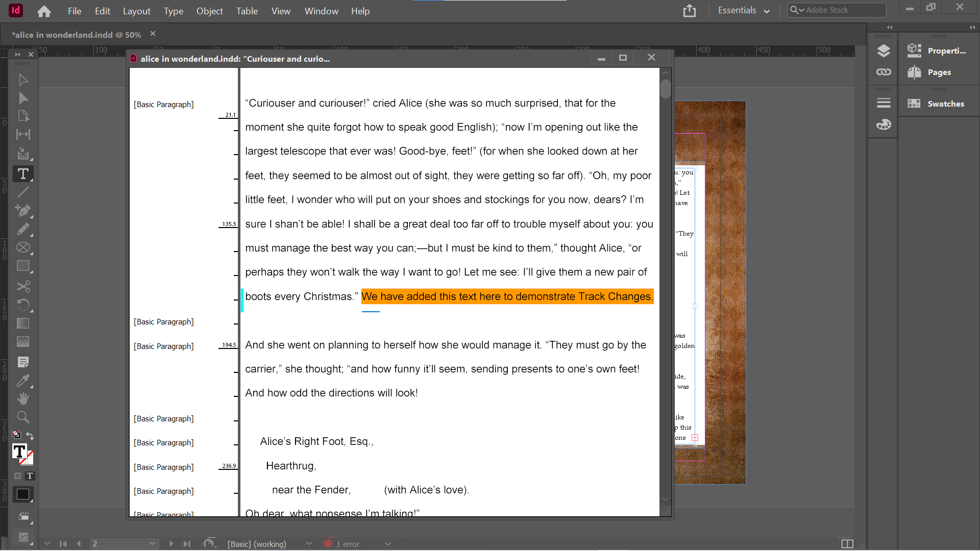
Task: Toggle the preflight error indicator
Action: (x=327, y=544)
